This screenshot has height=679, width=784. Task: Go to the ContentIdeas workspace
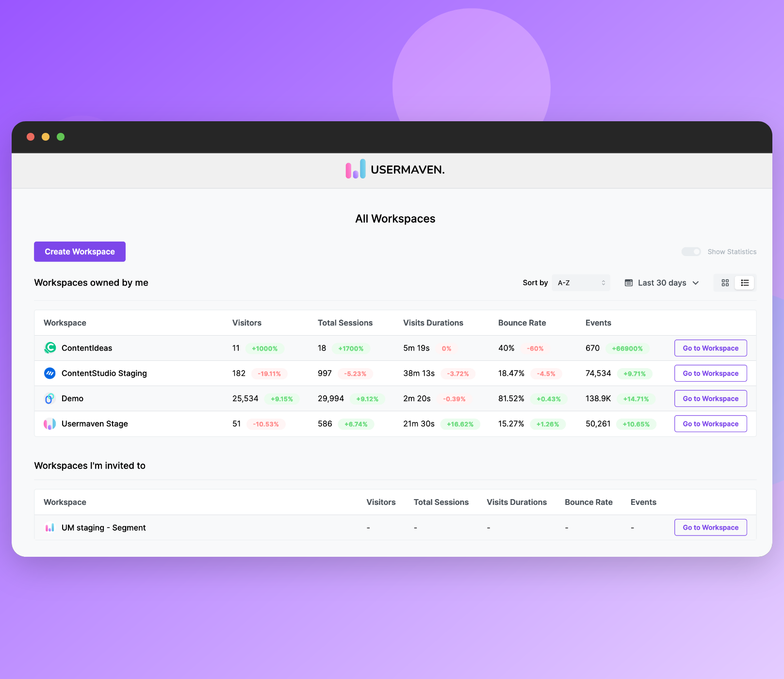click(710, 348)
